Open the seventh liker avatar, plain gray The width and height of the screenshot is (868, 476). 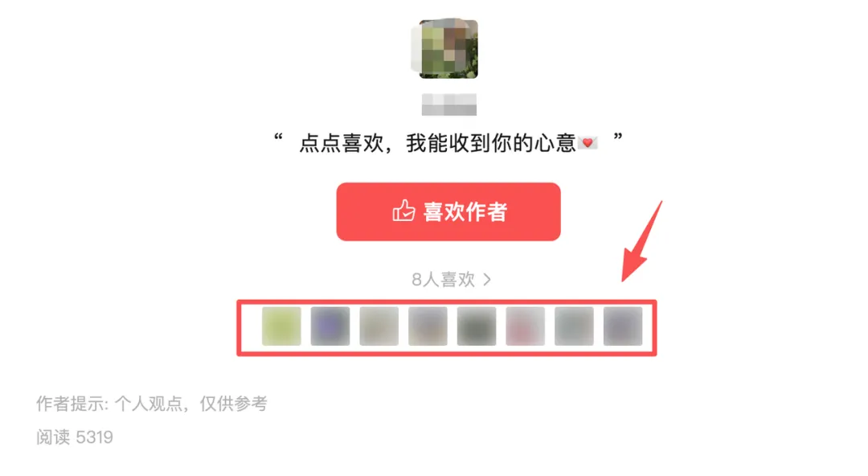574,326
